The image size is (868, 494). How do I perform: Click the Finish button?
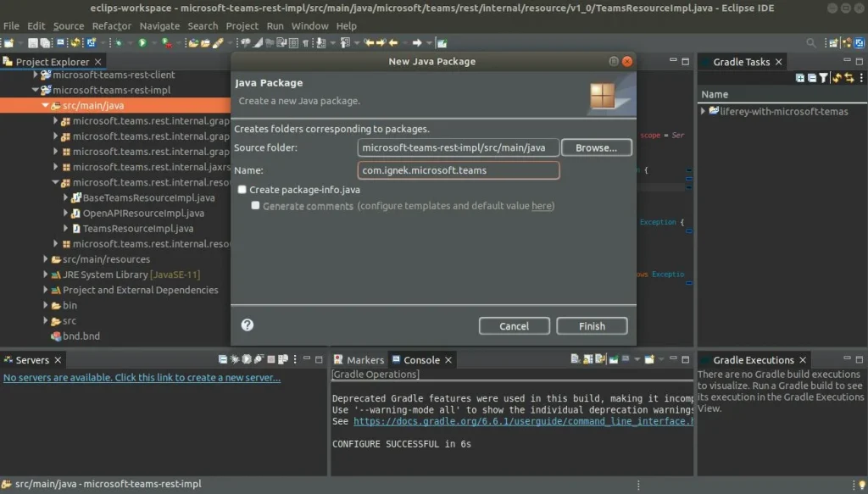[x=592, y=326]
